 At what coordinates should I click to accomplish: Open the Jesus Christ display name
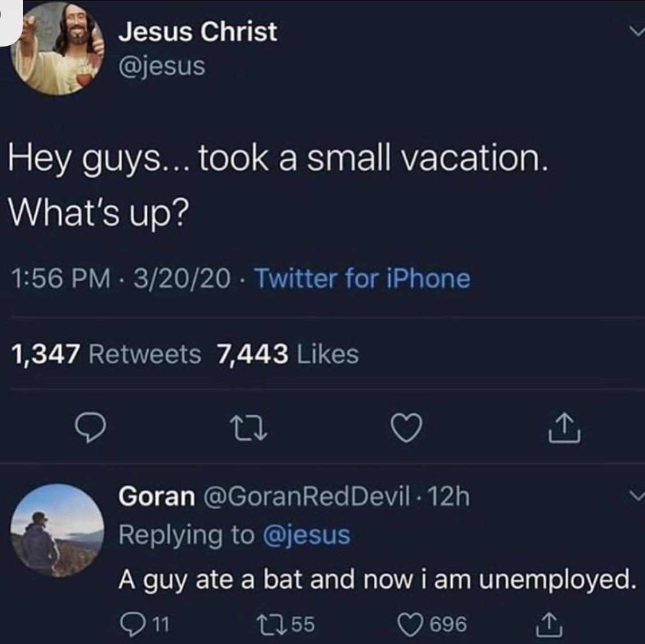pyautogui.click(x=198, y=32)
